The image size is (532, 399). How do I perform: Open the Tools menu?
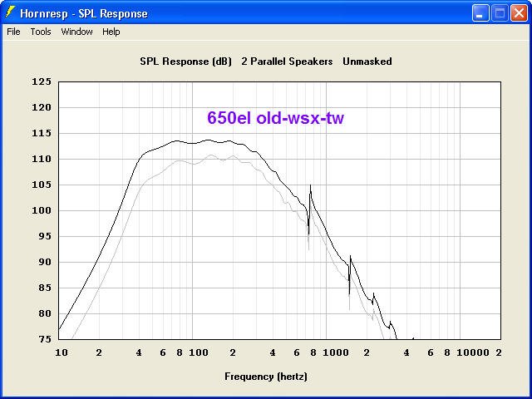41,32
